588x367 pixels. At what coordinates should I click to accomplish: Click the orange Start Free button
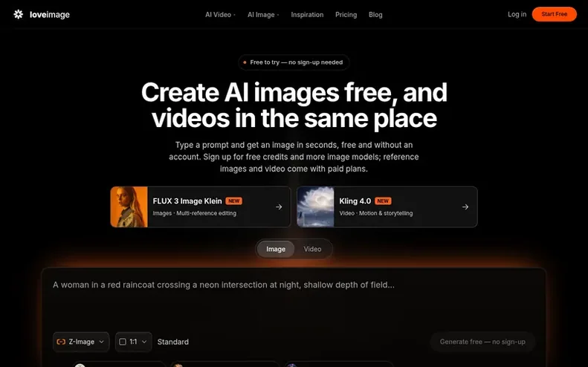(x=554, y=14)
